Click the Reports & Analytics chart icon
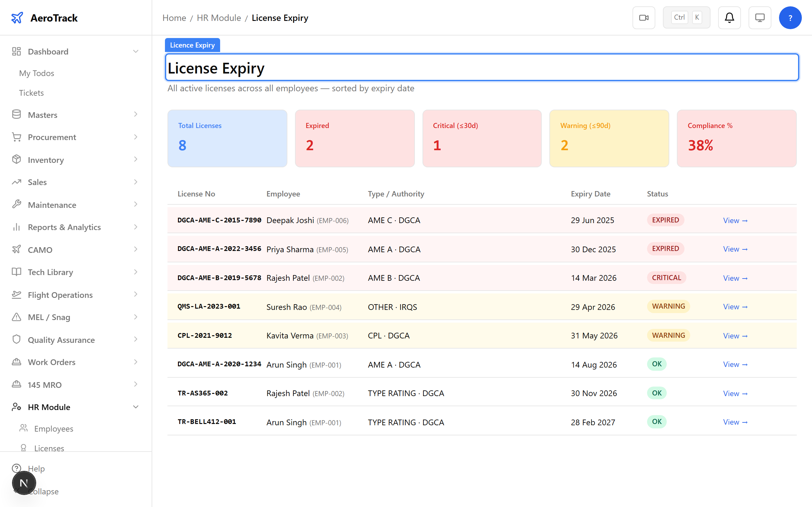This screenshot has width=812, height=507. coord(16,227)
